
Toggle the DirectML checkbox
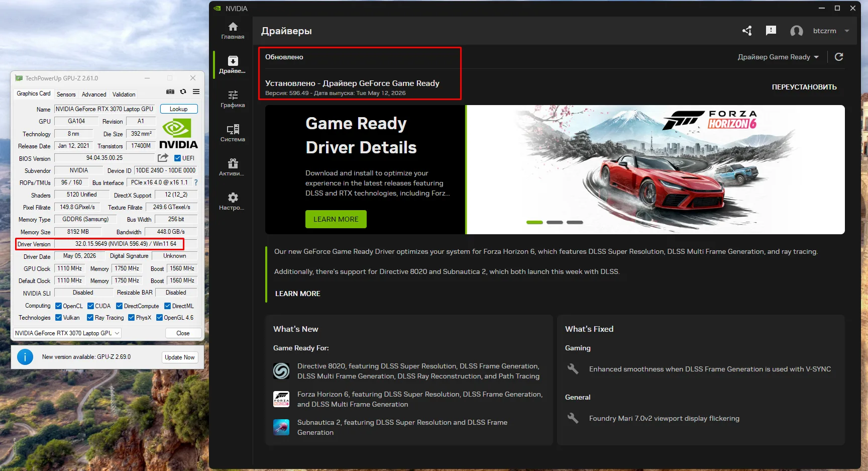click(167, 306)
